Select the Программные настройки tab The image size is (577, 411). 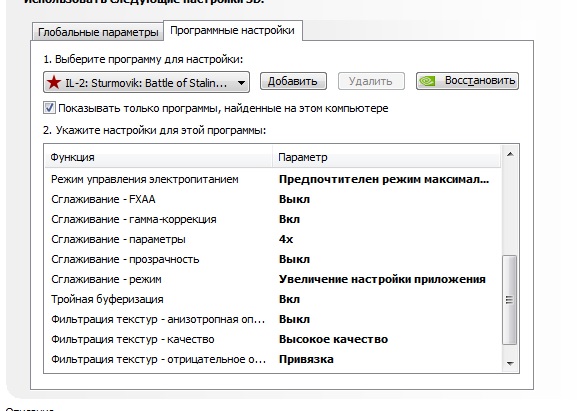pyautogui.click(x=233, y=31)
